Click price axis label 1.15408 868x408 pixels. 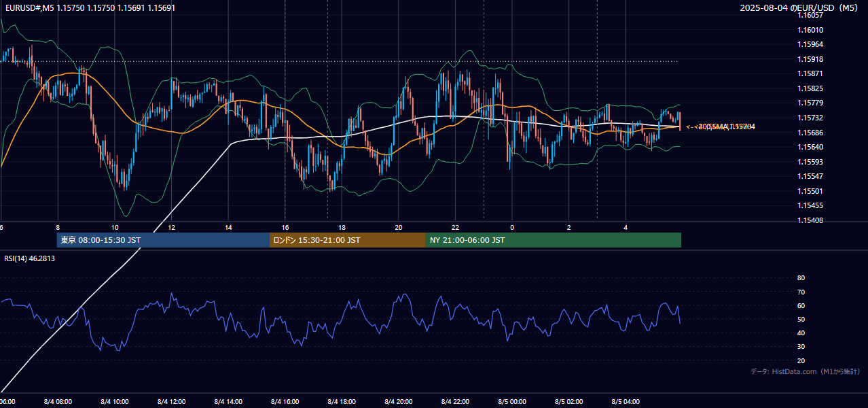pyautogui.click(x=810, y=220)
